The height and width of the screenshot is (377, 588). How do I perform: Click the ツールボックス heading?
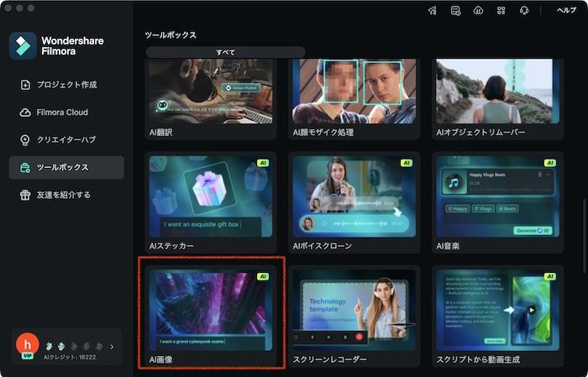[171, 35]
